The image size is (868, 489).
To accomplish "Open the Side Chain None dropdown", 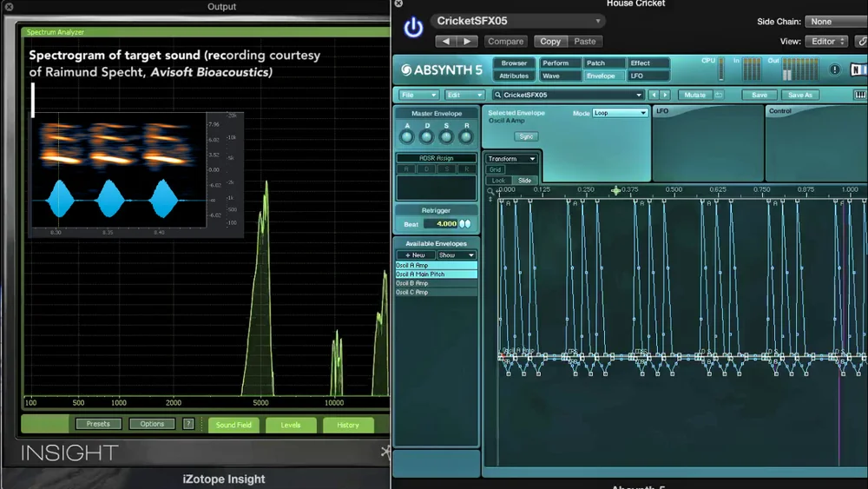I will pyautogui.click(x=836, y=22).
